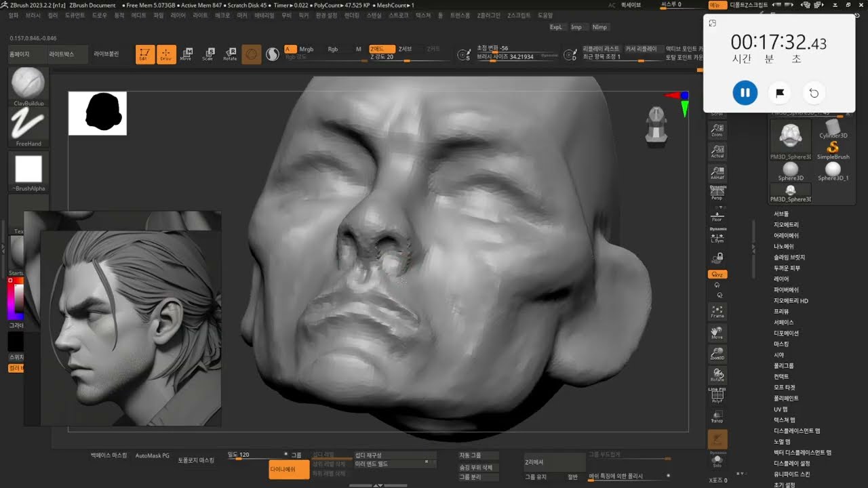Select the SimpleBrush tool thumbnail

[x=833, y=149]
